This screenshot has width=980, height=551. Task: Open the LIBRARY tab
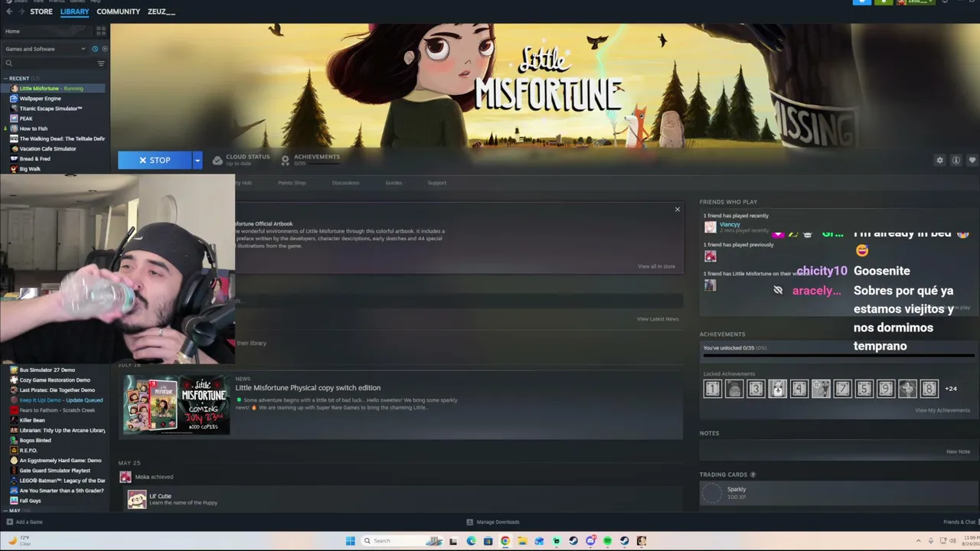point(74,12)
